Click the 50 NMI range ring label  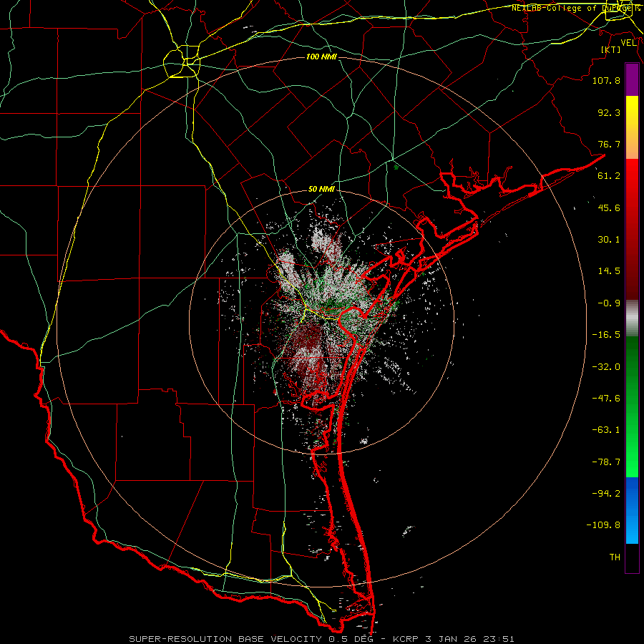pos(321,190)
